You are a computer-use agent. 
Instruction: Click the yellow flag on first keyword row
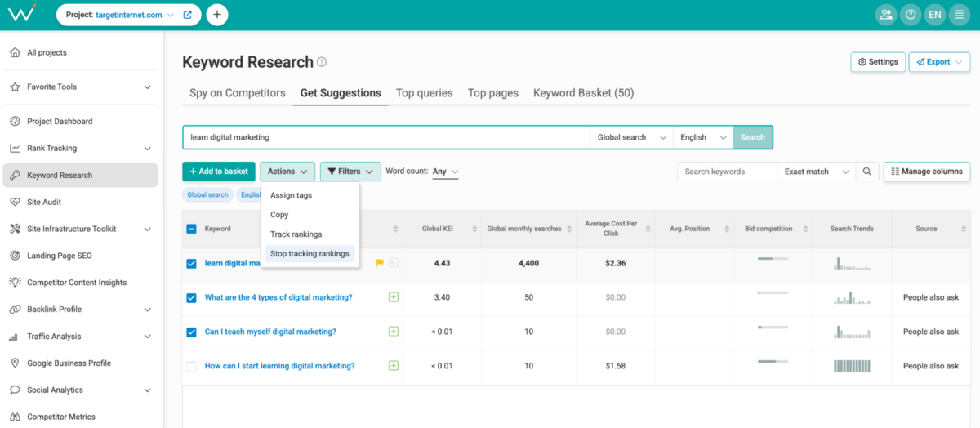pos(380,263)
